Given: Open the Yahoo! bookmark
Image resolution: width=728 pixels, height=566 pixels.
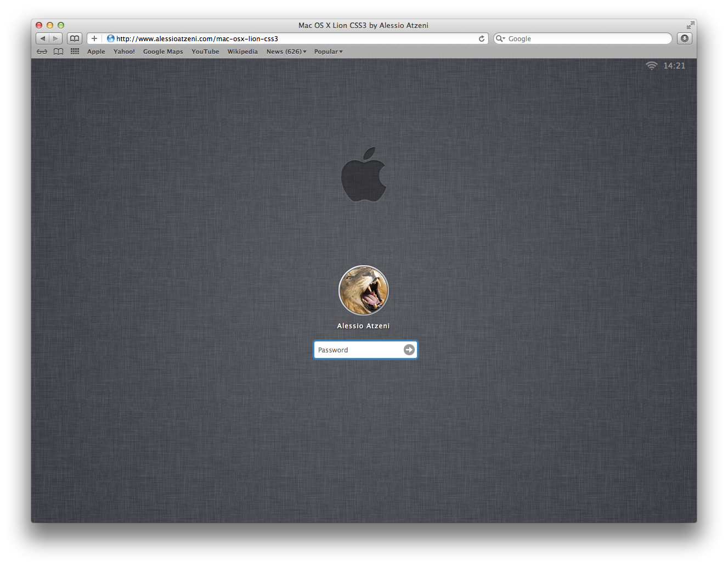Looking at the screenshot, I should pos(124,52).
